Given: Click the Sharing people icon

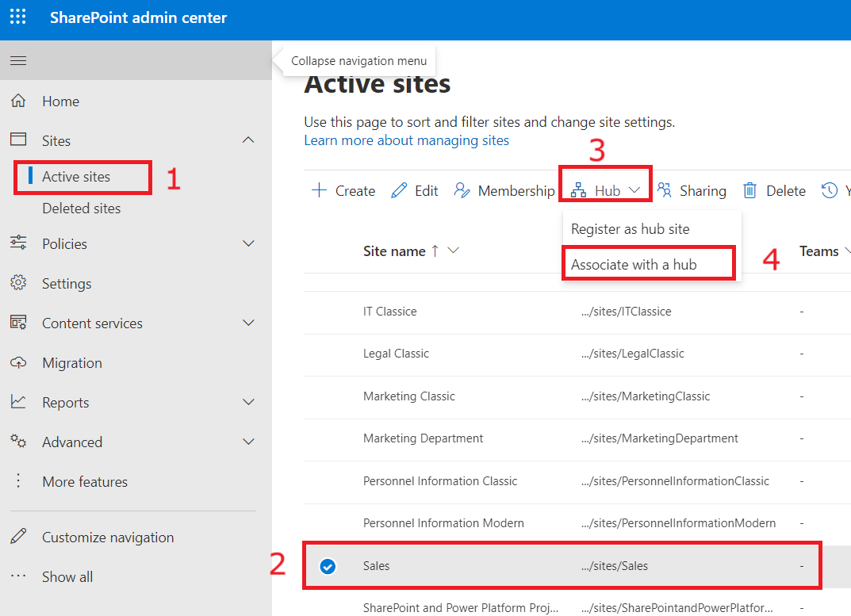Looking at the screenshot, I should (665, 191).
